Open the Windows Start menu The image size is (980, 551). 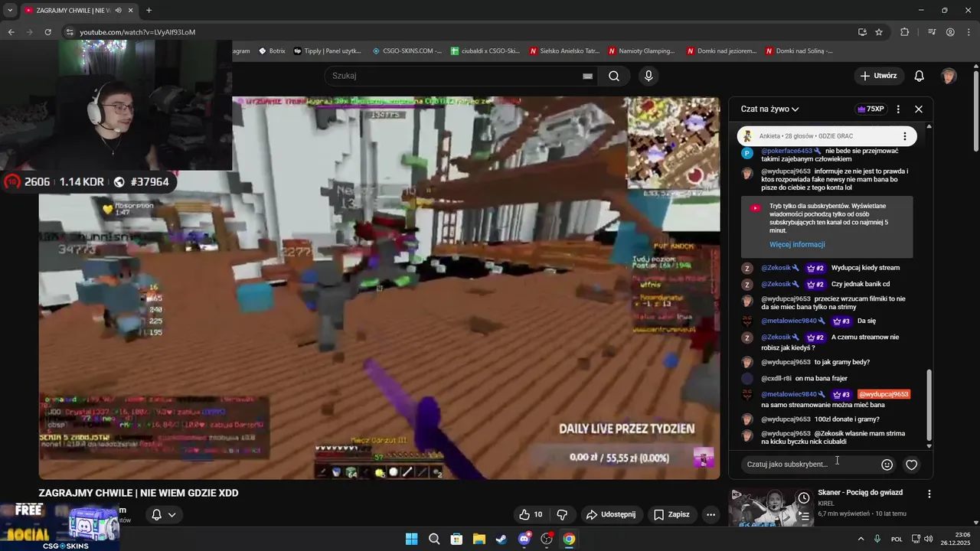[x=411, y=539]
